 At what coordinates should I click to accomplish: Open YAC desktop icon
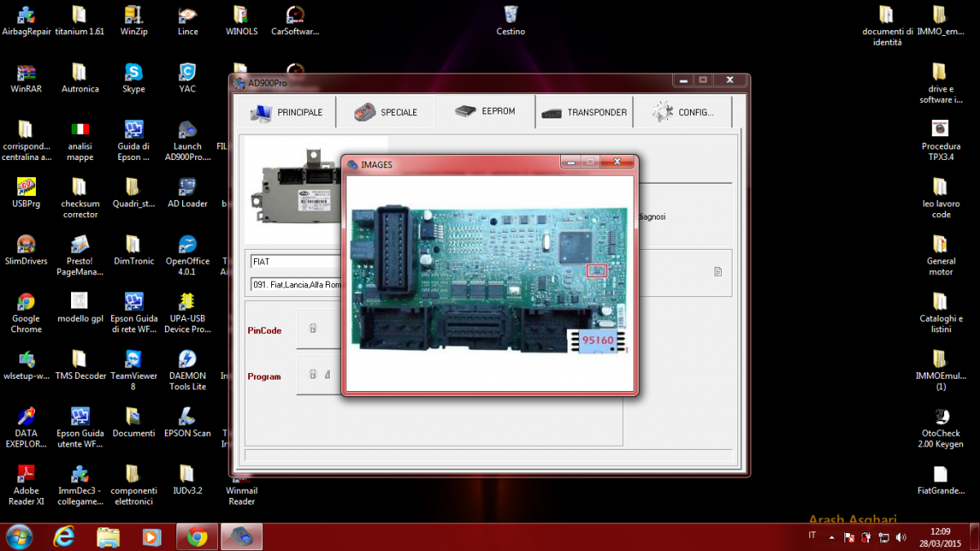coord(188,78)
